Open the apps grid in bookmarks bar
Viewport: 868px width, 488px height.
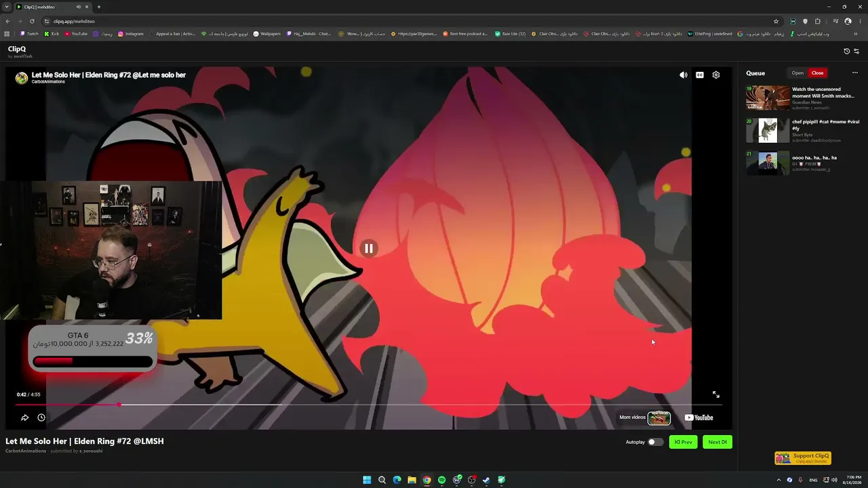pos(7,34)
